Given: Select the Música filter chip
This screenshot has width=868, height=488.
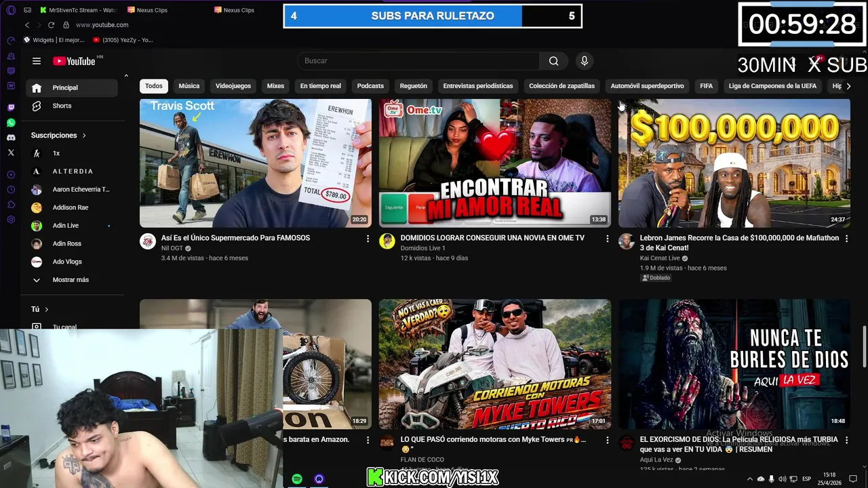Looking at the screenshot, I should point(189,86).
